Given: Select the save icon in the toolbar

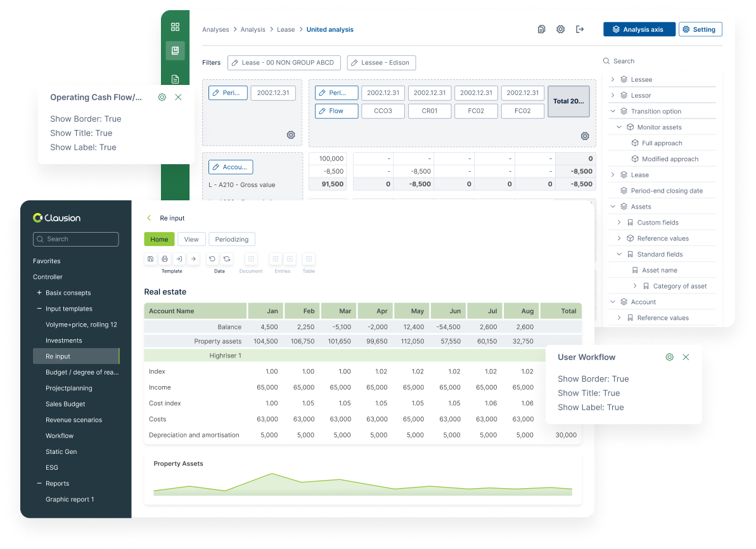Looking at the screenshot, I should (150, 259).
